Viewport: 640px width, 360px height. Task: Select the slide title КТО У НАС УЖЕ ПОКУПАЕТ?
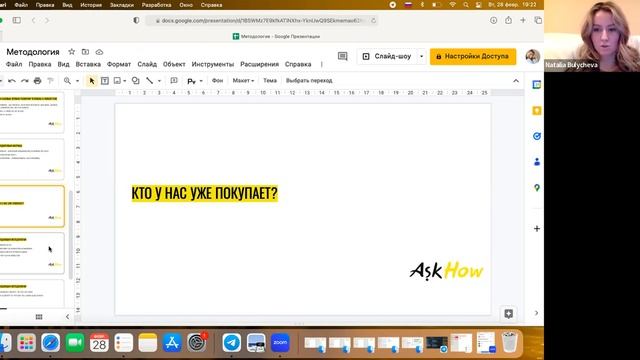click(x=204, y=193)
